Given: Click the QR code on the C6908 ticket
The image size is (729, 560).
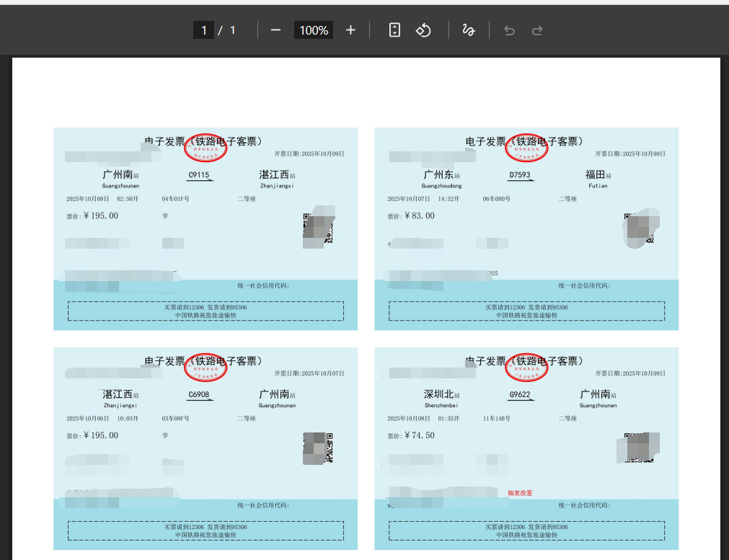Looking at the screenshot, I should click(318, 448).
